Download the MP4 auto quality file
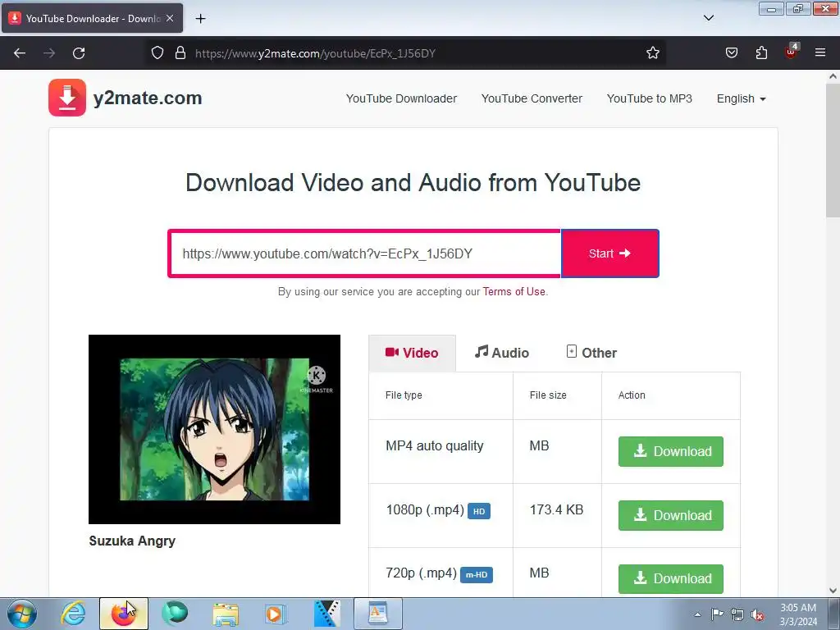The image size is (840, 630). pos(671,451)
